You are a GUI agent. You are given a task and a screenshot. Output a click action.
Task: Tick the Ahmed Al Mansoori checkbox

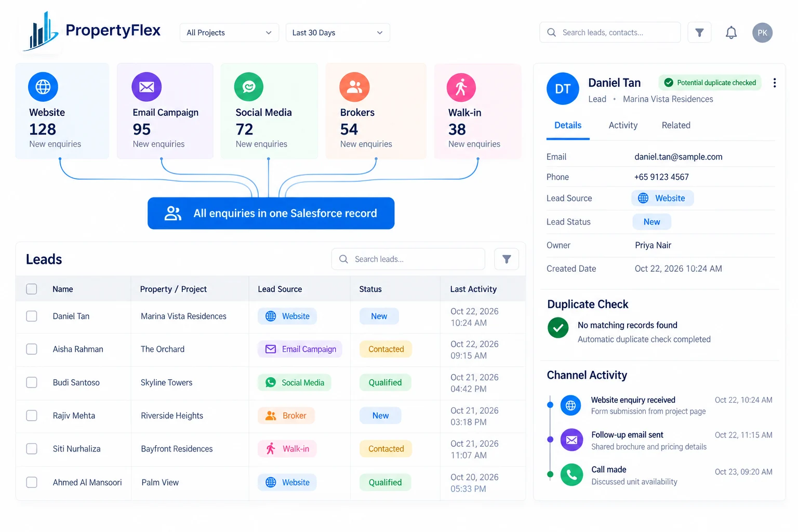(x=32, y=482)
